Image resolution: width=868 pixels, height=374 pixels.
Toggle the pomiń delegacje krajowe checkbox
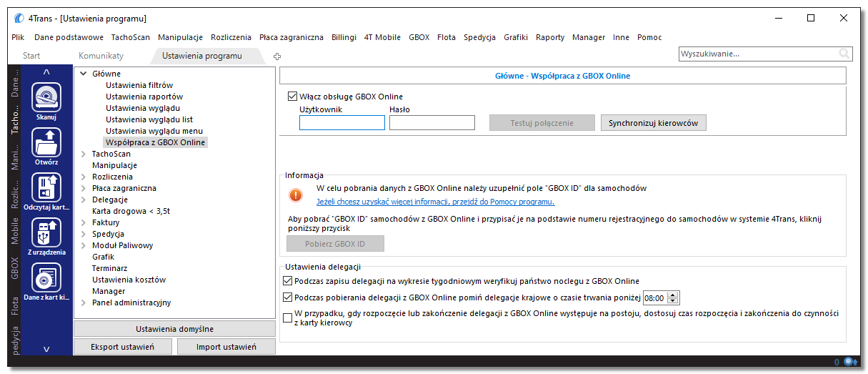pos(288,297)
